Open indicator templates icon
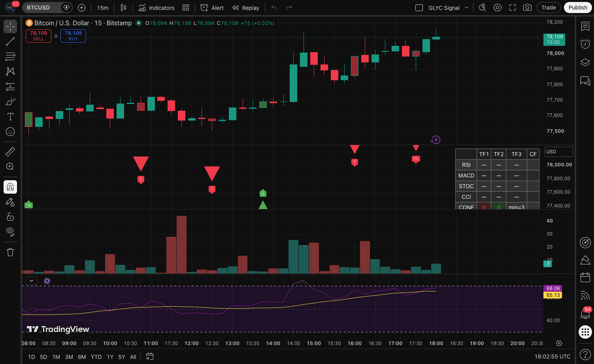The height and width of the screenshot is (364, 594). 186,8
